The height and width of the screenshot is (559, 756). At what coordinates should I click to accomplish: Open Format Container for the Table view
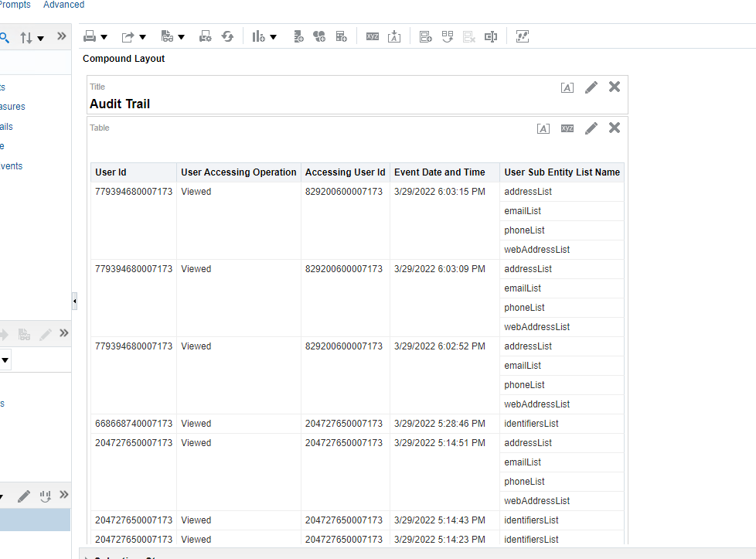pyautogui.click(x=543, y=128)
